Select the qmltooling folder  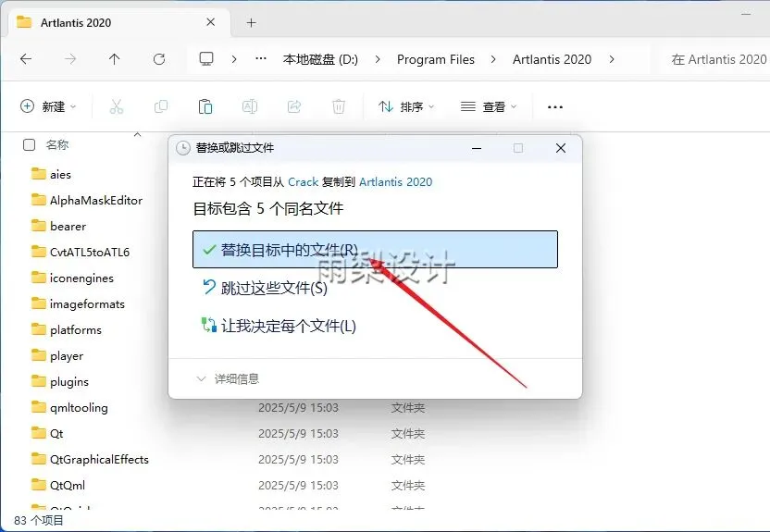coord(69,408)
